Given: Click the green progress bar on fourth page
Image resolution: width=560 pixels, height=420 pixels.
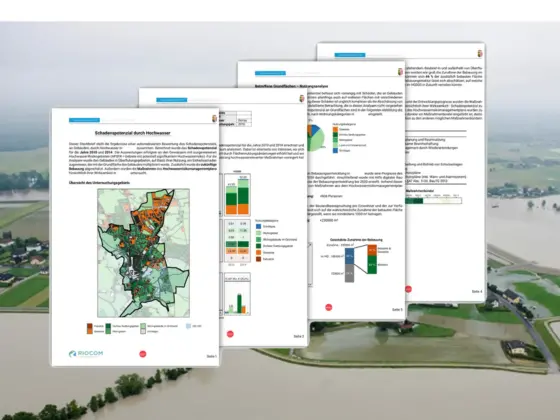Looking at the screenshot, I should 434,201.
